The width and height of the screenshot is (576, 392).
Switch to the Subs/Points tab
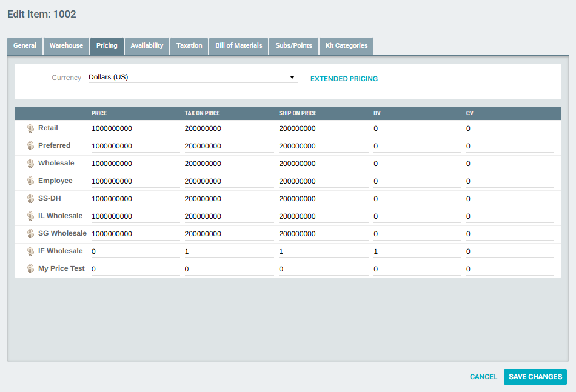(x=293, y=45)
